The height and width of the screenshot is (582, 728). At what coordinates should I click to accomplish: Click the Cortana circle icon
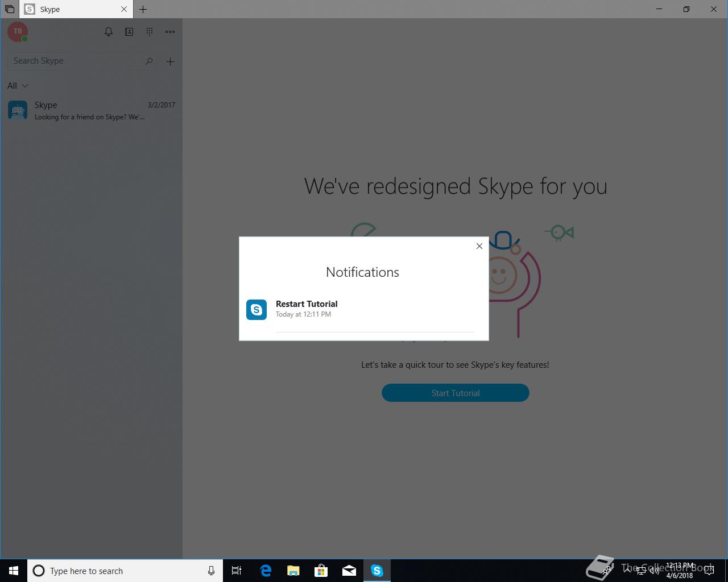(39, 571)
